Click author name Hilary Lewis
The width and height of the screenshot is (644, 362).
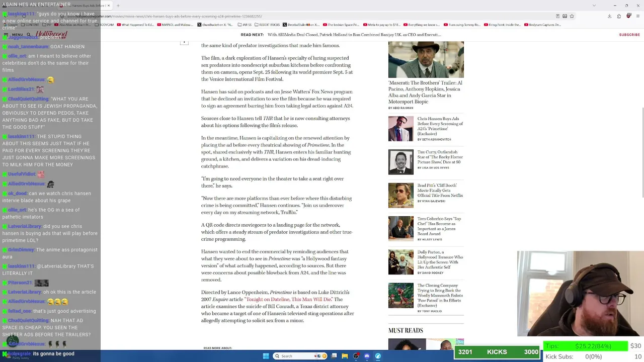(432, 239)
